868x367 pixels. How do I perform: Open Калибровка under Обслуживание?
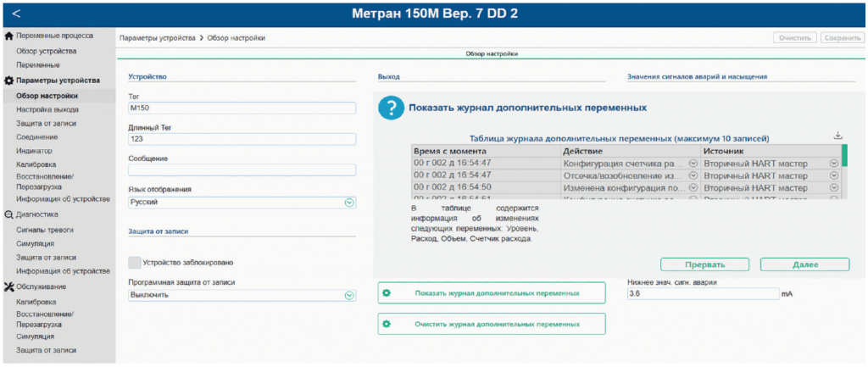[36, 303]
